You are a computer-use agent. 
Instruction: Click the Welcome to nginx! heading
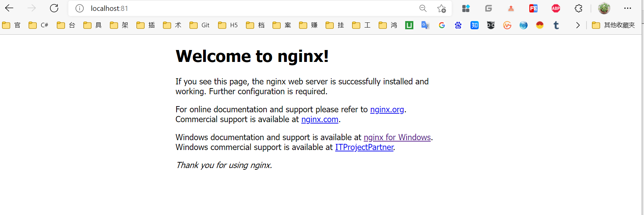(x=252, y=56)
